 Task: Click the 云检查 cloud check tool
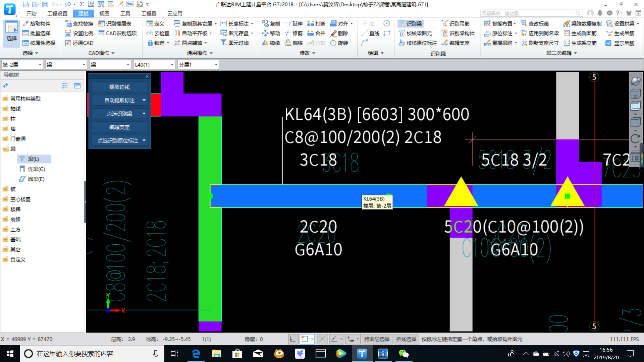point(158,33)
